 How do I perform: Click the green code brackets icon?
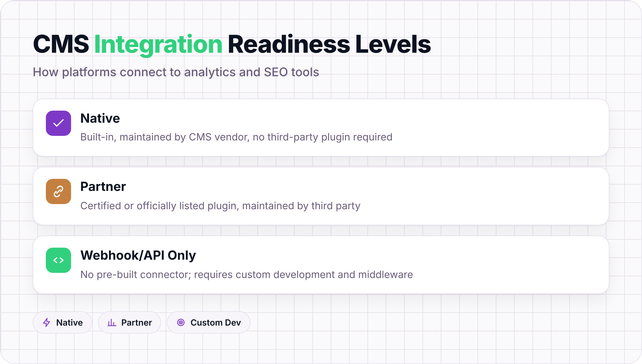58,260
